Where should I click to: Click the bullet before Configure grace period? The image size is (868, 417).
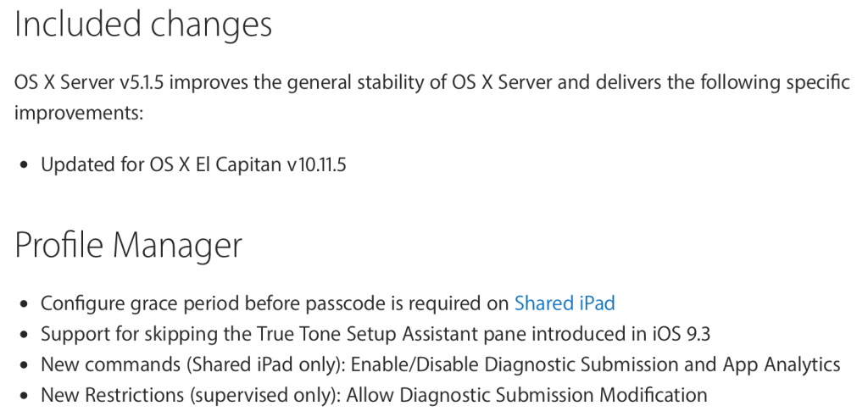24,304
